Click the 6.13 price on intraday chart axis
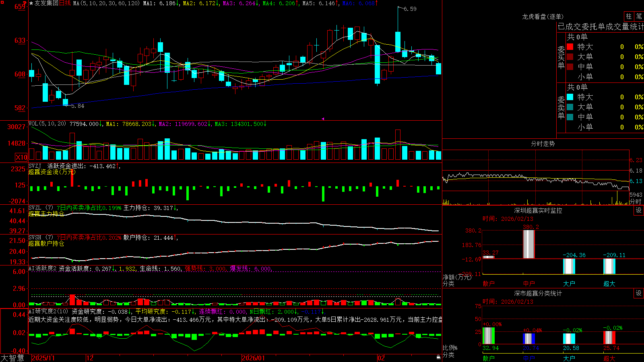644x362 pixels. tap(636, 181)
